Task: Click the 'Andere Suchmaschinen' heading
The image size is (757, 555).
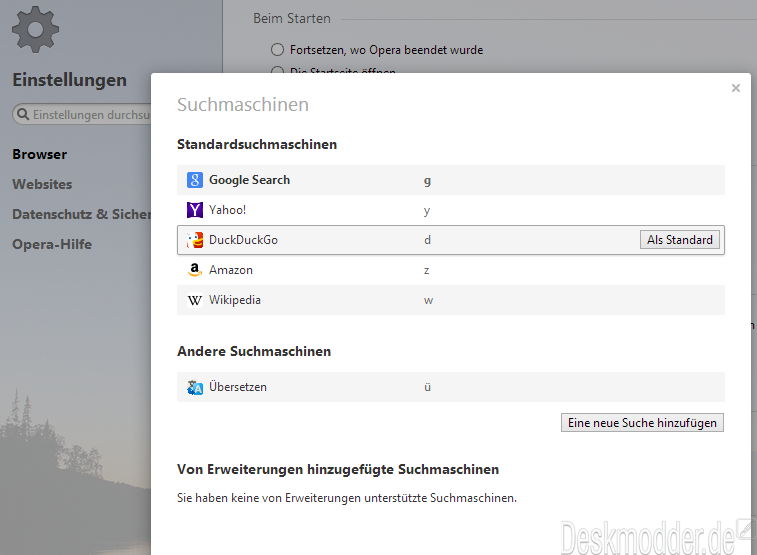Action: [254, 351]
